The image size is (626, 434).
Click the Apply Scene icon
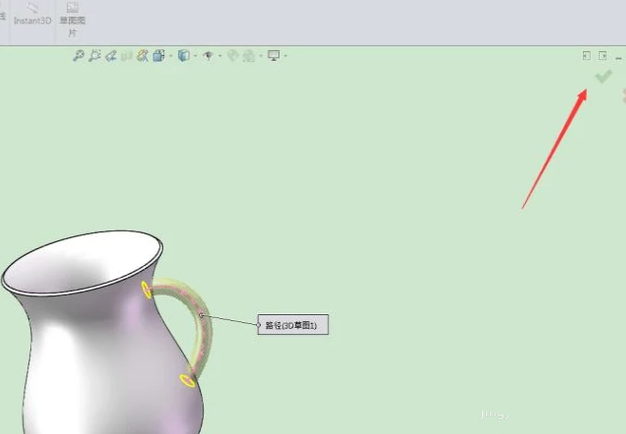pos(249,55)
